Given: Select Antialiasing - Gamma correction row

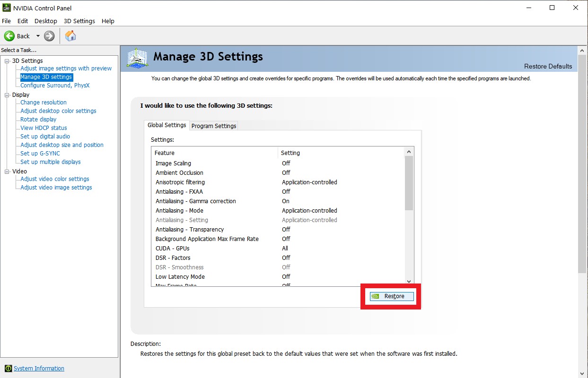Looking at the screenshot, I should pos(278,201).
